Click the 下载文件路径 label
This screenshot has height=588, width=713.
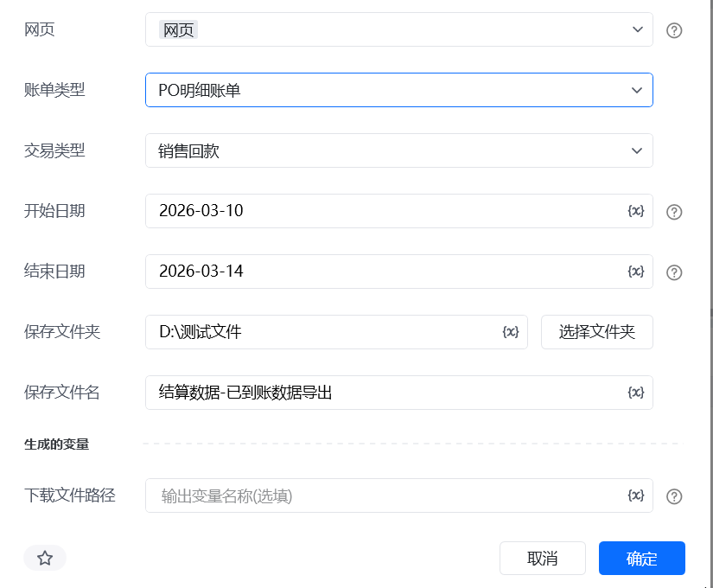coord(70,495)
